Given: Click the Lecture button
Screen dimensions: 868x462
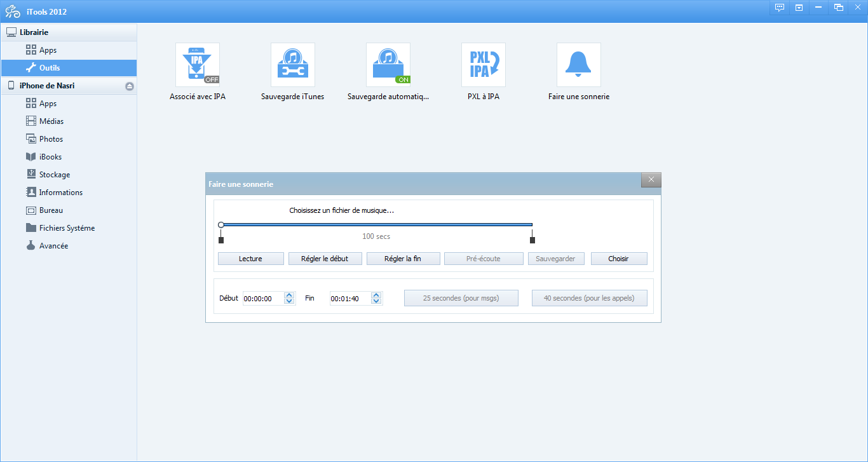Looking at the screenshot, I should click(250, 259).
